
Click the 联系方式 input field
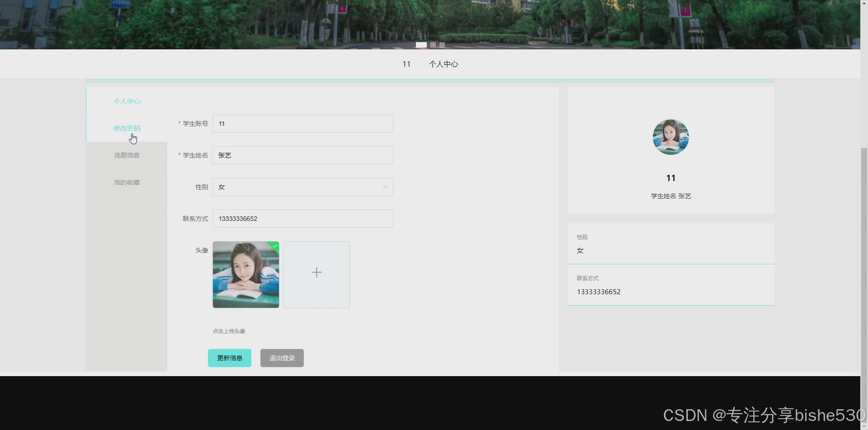(303, 219)
